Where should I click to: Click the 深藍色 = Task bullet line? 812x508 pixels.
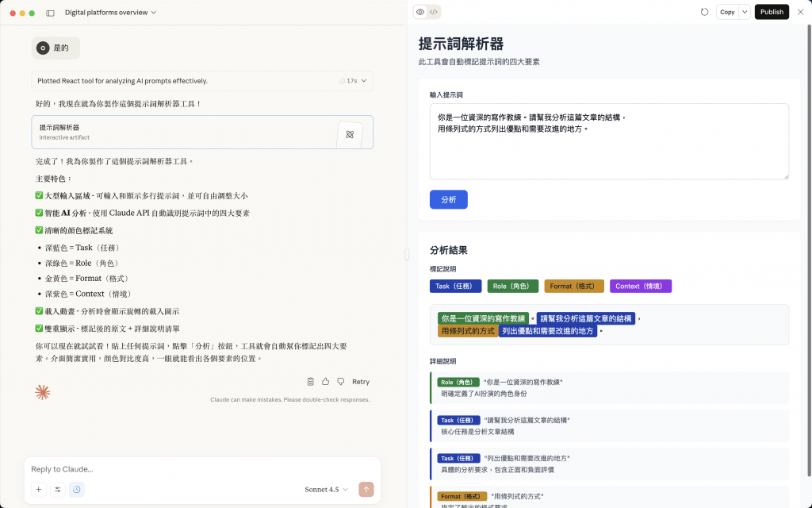[84, 248]
